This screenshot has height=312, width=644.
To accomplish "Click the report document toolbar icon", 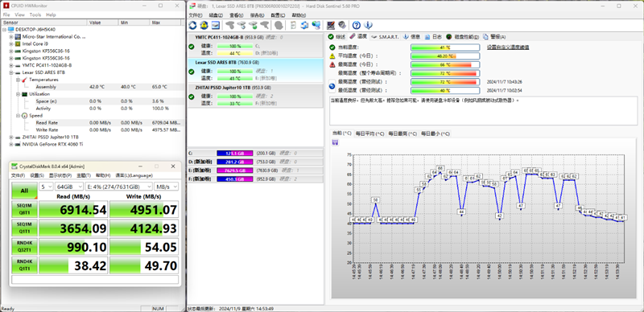I will point(293,26).
